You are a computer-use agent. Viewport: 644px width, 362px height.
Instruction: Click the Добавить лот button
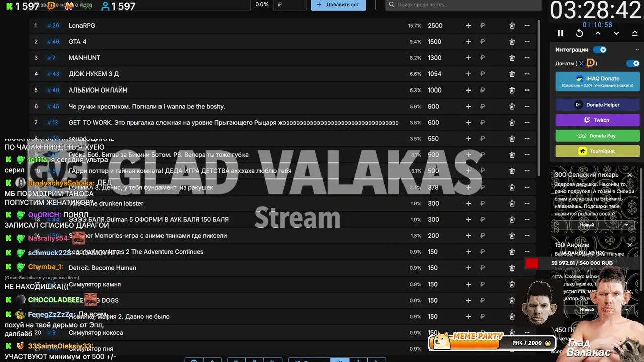pos(338,5)
